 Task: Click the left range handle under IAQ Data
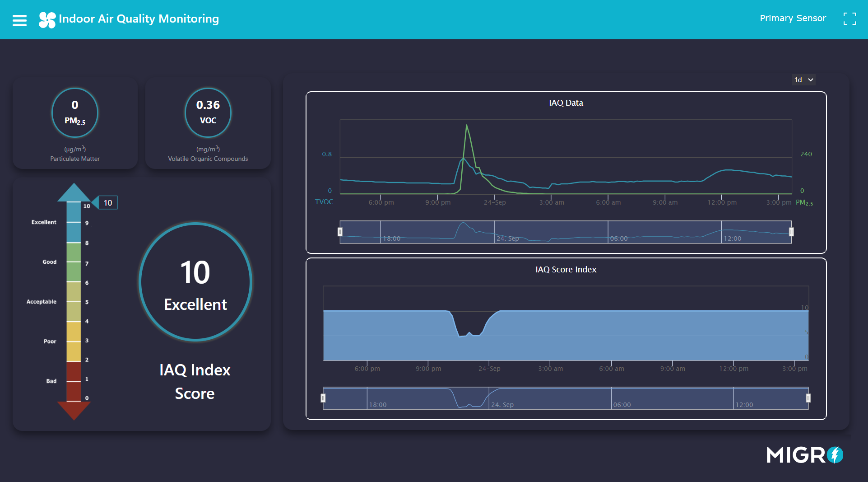pos(340,231)
